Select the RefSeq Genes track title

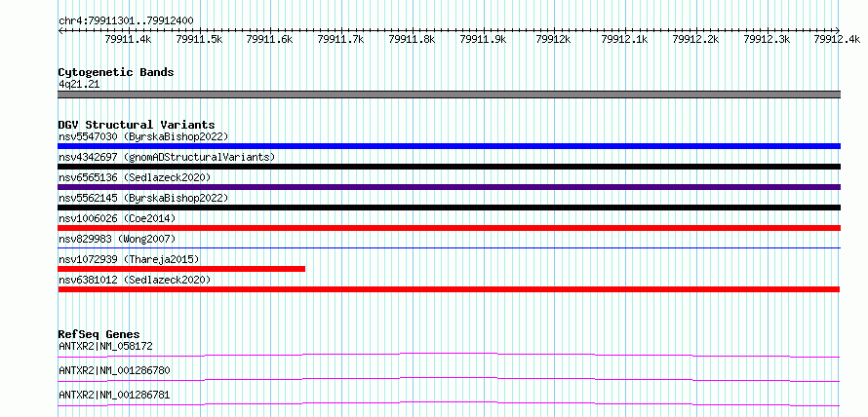(99, 334)
